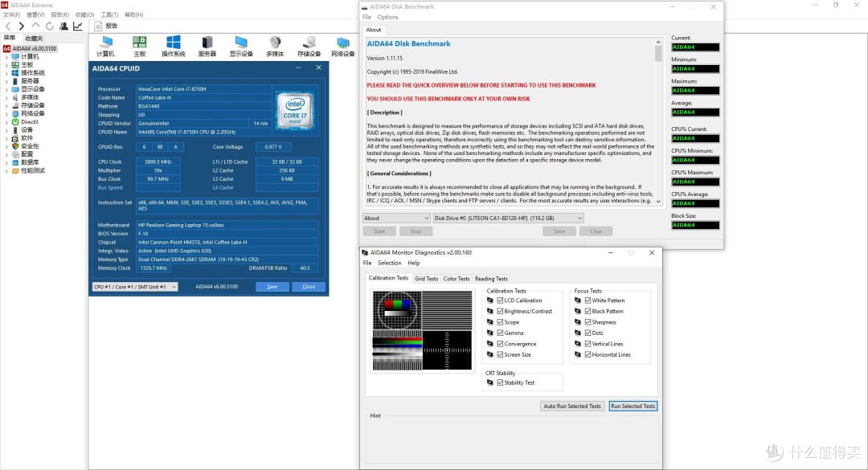Open the Disk Drive #0 selection dropdown
The width and height of the screenshot is (868, 470).
pos(508,218)
